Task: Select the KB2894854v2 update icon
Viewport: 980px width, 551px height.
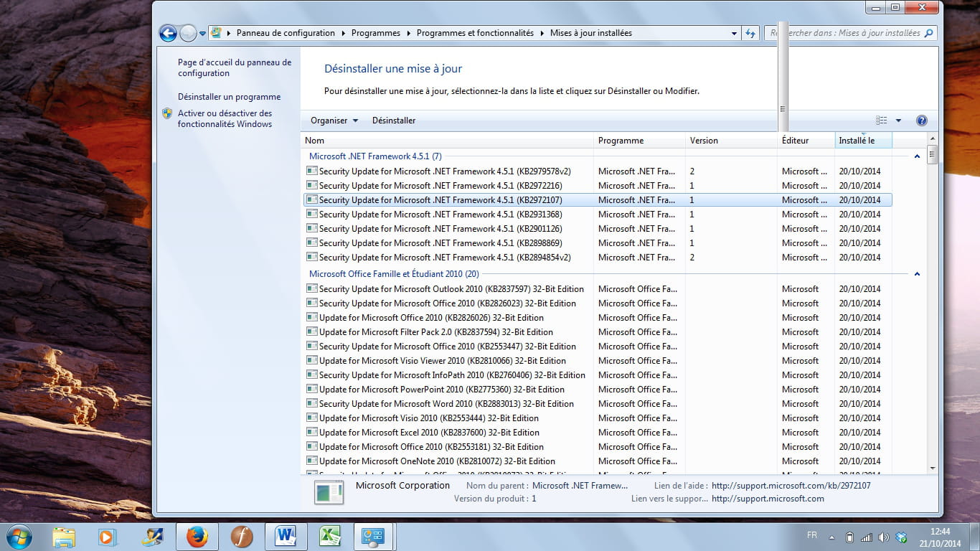Action: [x=311, y=257]
